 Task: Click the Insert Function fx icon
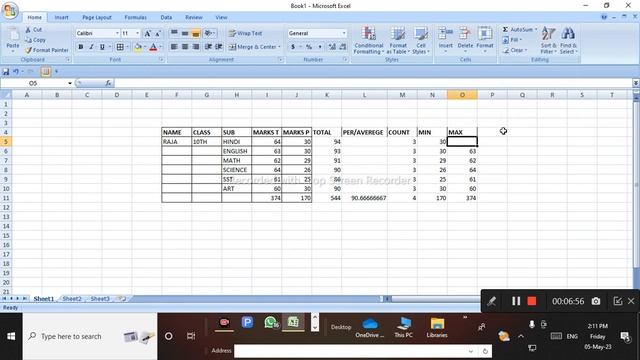point(108,83)
